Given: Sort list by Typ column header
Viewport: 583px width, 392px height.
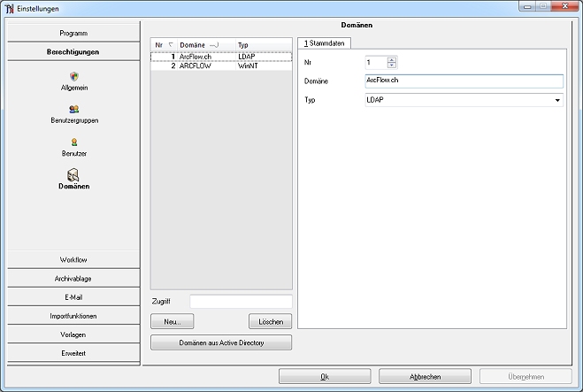Looking at the screenshot, I should click(264, 45).
